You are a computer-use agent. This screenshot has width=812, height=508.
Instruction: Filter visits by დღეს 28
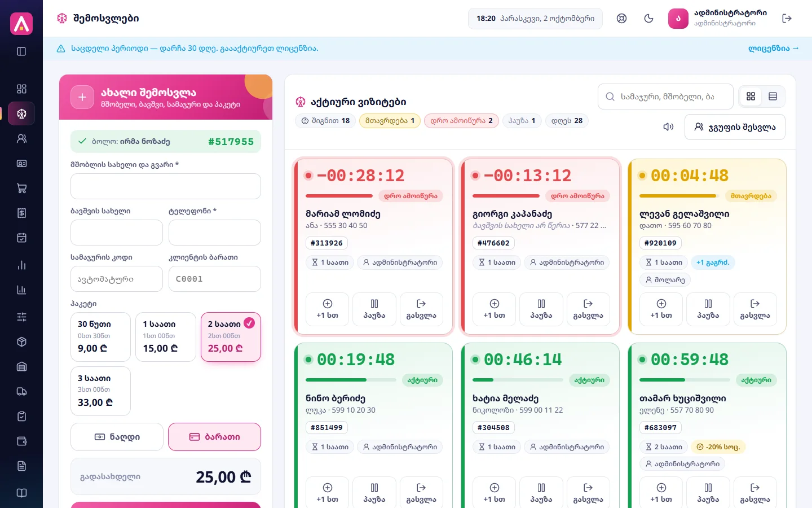coord(567,121)
